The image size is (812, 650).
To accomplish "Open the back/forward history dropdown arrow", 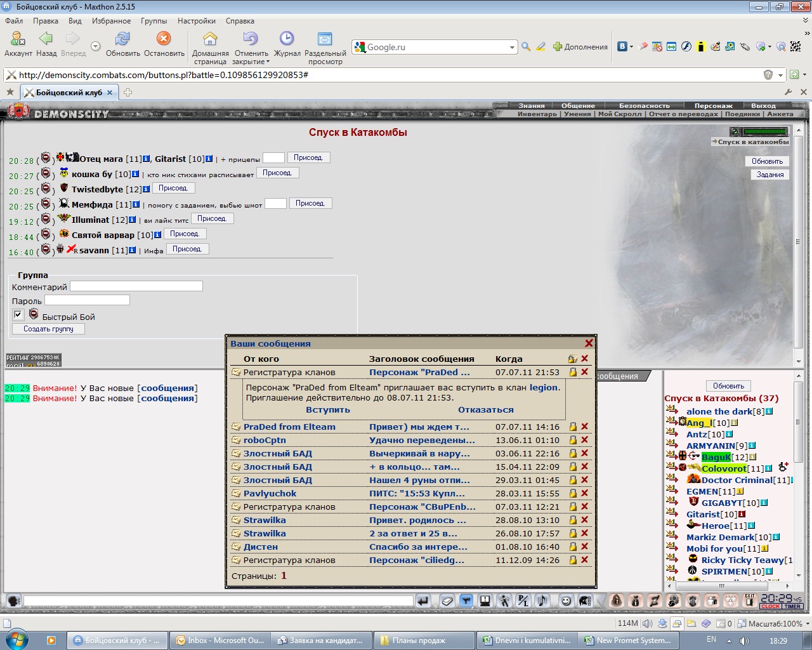I will click(95, 46).
